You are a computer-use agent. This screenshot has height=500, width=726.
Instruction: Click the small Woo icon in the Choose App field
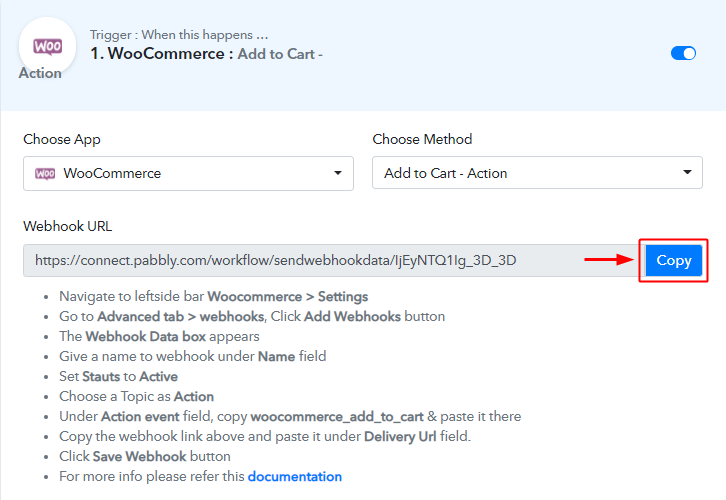45,174
